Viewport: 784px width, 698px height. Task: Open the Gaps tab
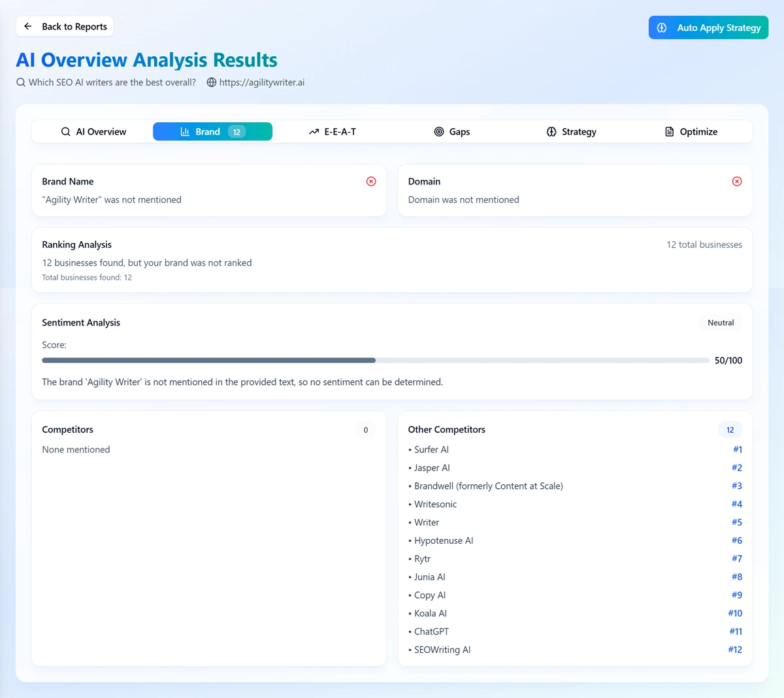pyautogui.click(x=452, y=131)
